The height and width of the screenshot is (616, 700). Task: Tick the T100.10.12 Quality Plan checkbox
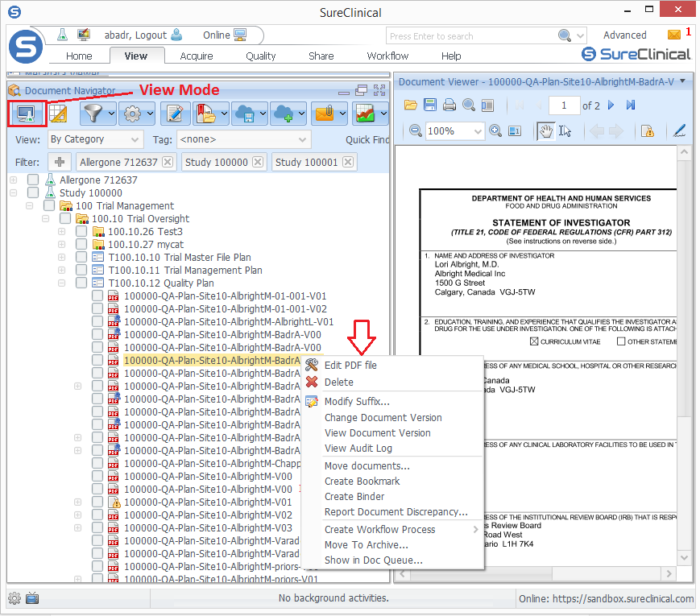tap(81, 283)
